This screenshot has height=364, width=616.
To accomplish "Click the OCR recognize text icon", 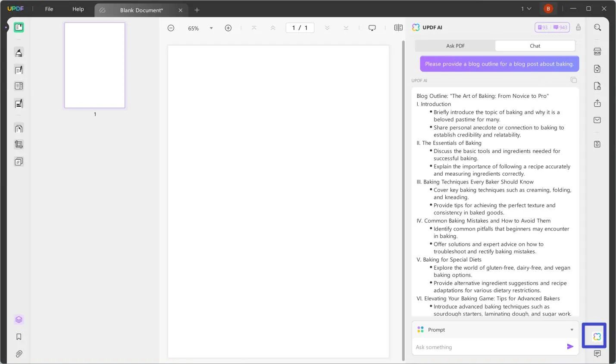I will (597, 52).
